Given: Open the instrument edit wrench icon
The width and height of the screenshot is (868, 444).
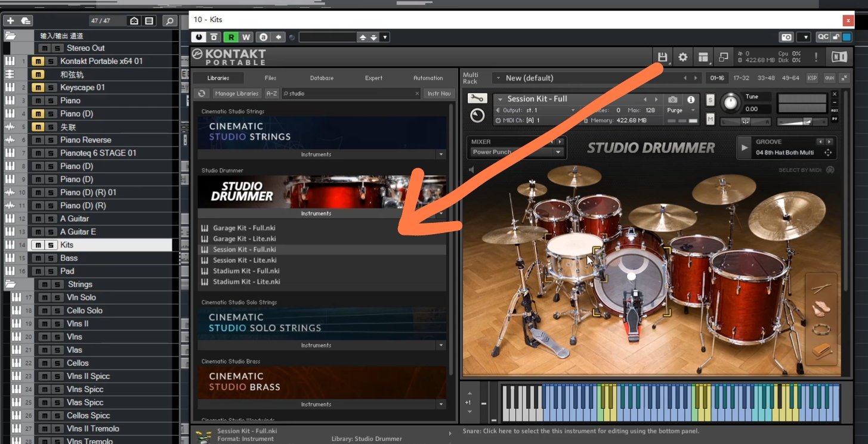Looking at the screenshot, I should click(x=477, y=98).
